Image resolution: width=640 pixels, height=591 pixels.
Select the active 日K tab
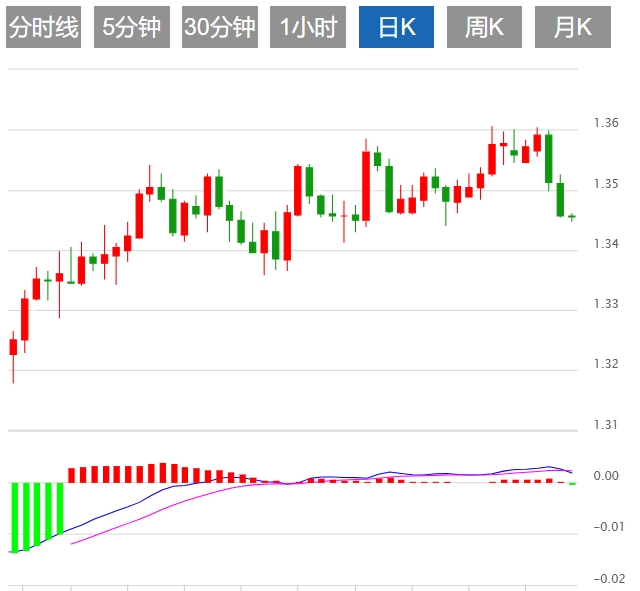coord(396,27)
